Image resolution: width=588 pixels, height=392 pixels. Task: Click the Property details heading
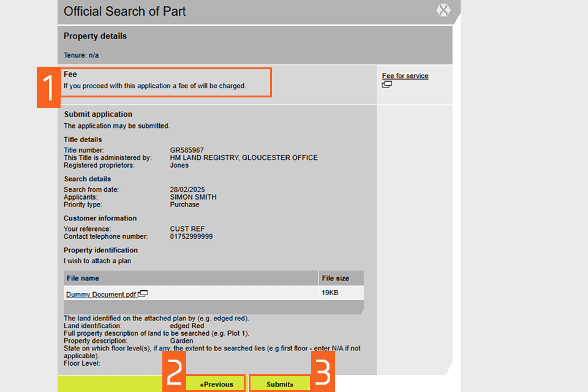[95, 36]
